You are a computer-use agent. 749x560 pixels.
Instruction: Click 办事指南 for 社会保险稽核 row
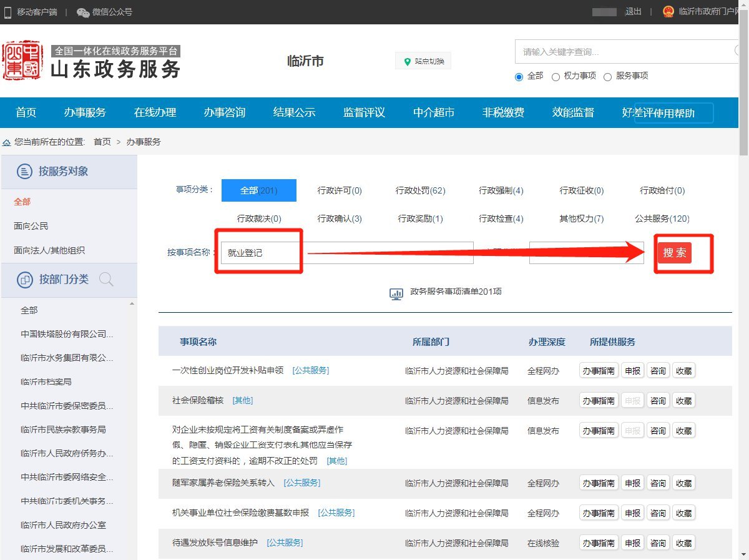pyautogui.click(x=599, y=401)
